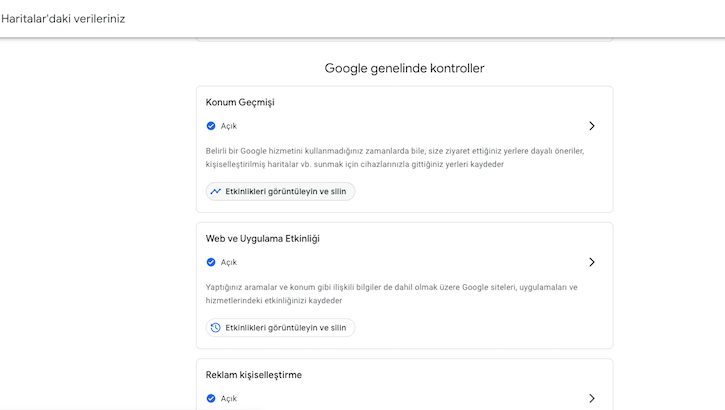This screenshot has width=725, height=410.
Task: Click the blue checkmark icon under Reklam kişiselleştirme
Action: (x=211, y=398)
